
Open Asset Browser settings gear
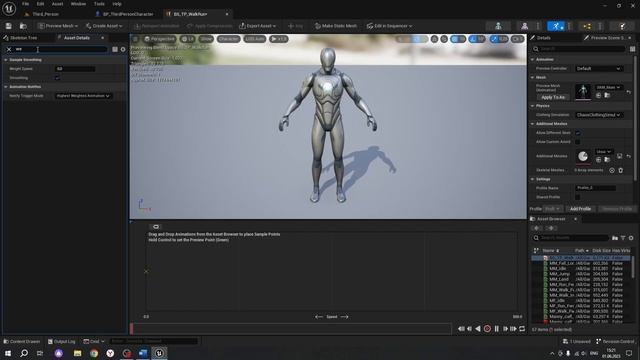click(631, 238)
